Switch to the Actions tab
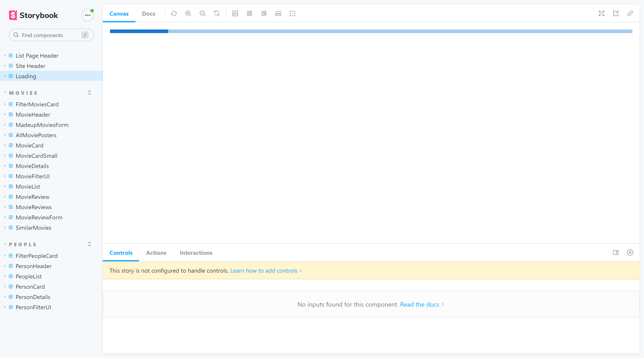 [156, 253]
